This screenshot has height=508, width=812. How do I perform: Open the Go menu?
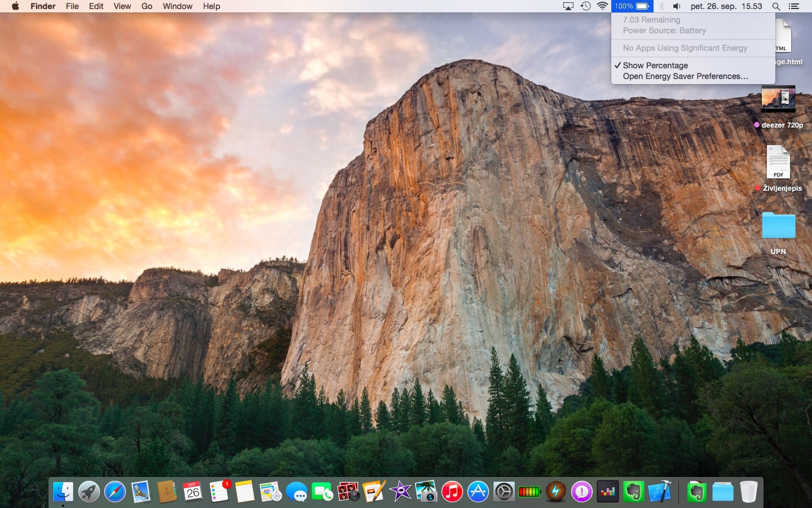(x=147, y=6)
